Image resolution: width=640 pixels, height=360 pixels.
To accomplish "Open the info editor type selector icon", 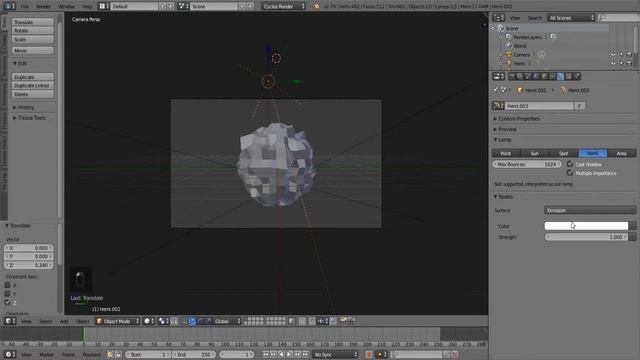I will click(x=9, y=6).
